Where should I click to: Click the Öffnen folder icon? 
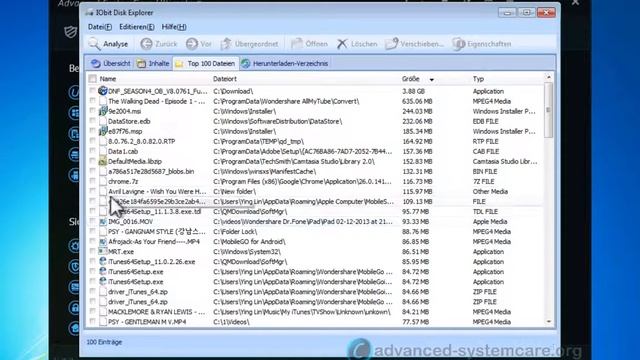point(296,44)
